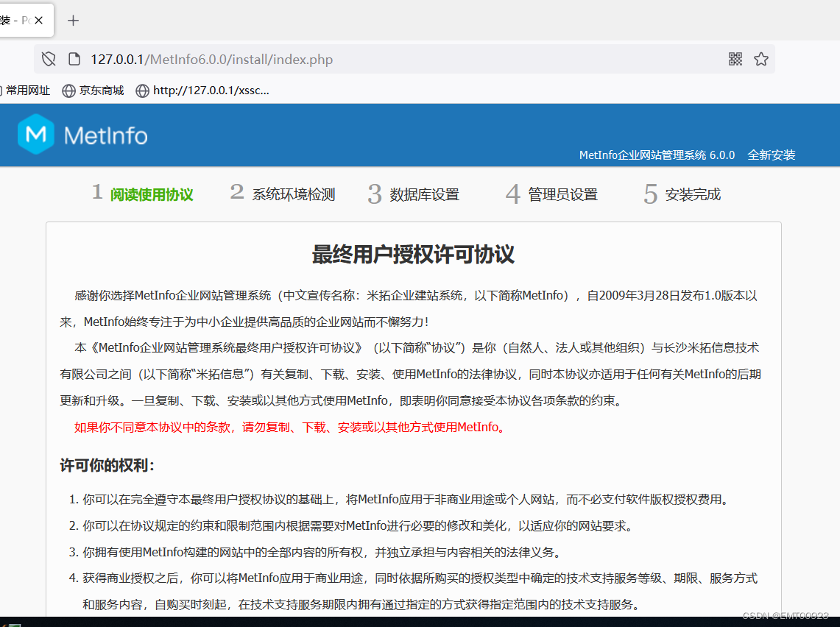The height and width of the screenshot is (627, 840).
Task: Click list item 2 about 修改和美化
Action: click(x=351, y=525)
